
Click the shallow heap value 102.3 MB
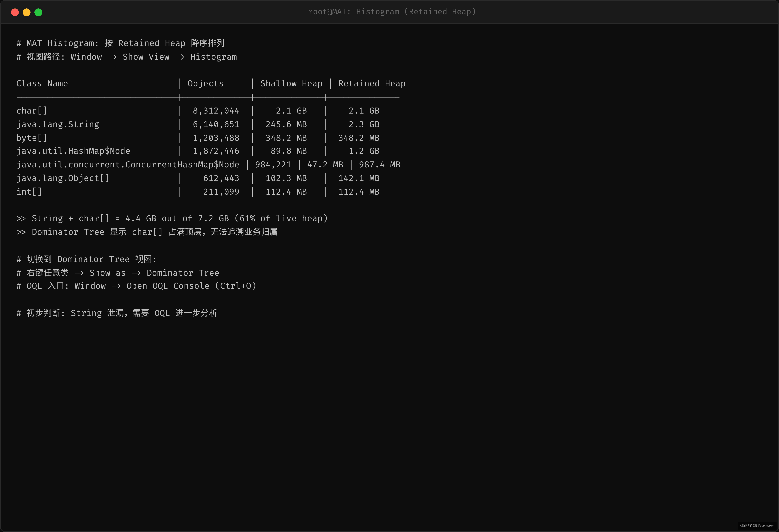[286, 178]
